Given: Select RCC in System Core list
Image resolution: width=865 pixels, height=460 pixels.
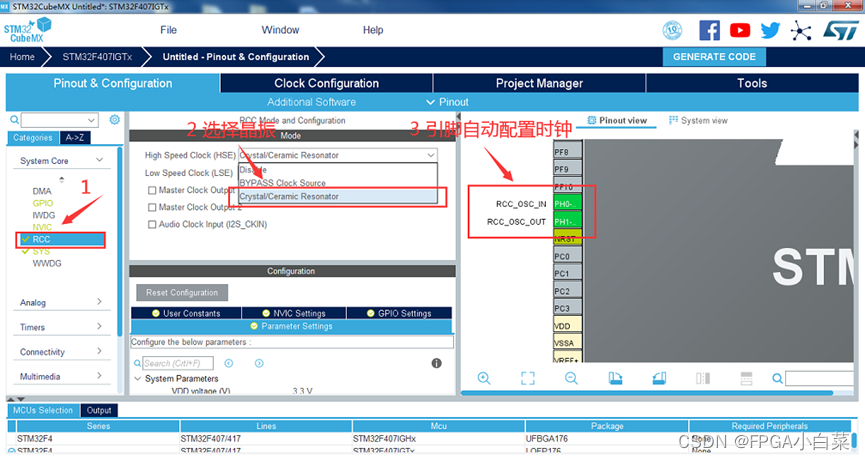Looking at the screenshot, I should 61,239.
